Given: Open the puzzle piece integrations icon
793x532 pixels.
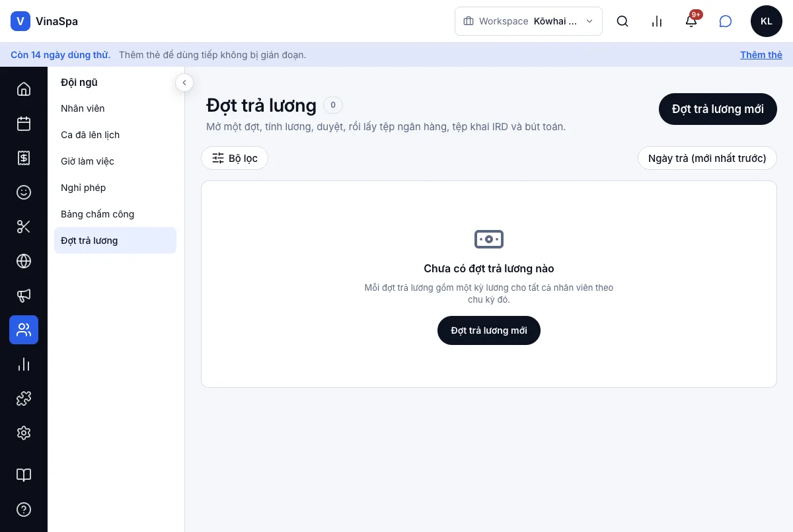Looking at the screenshot, I should coord(24,399).
